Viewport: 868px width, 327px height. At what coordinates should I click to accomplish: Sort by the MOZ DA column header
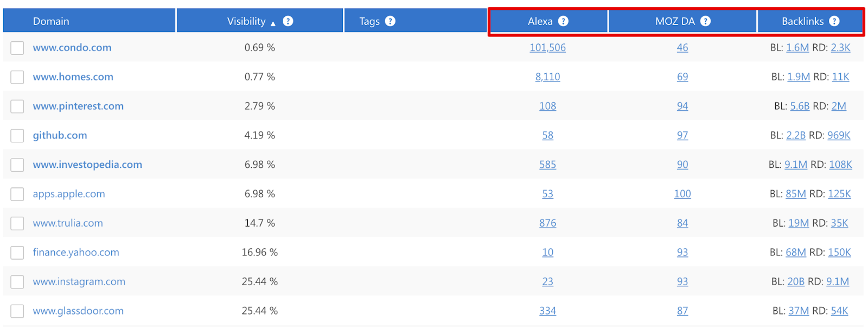(x=682, y=21)
